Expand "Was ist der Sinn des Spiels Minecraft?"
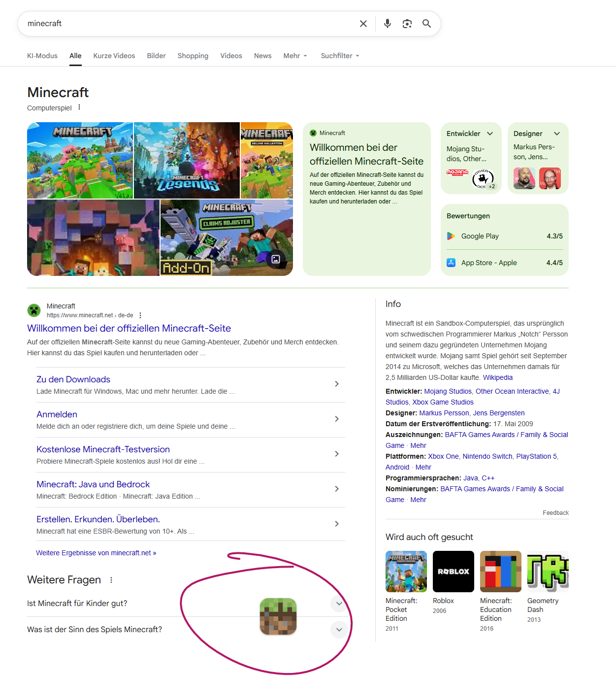Screen dimensions: 616x676 point(339,629)
